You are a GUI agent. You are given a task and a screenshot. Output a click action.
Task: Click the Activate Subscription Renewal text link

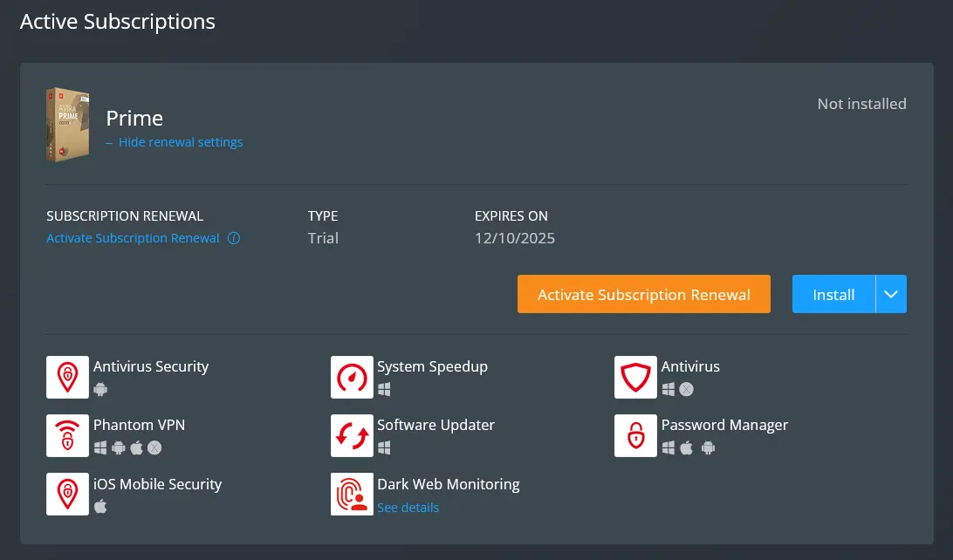(134, 238)
